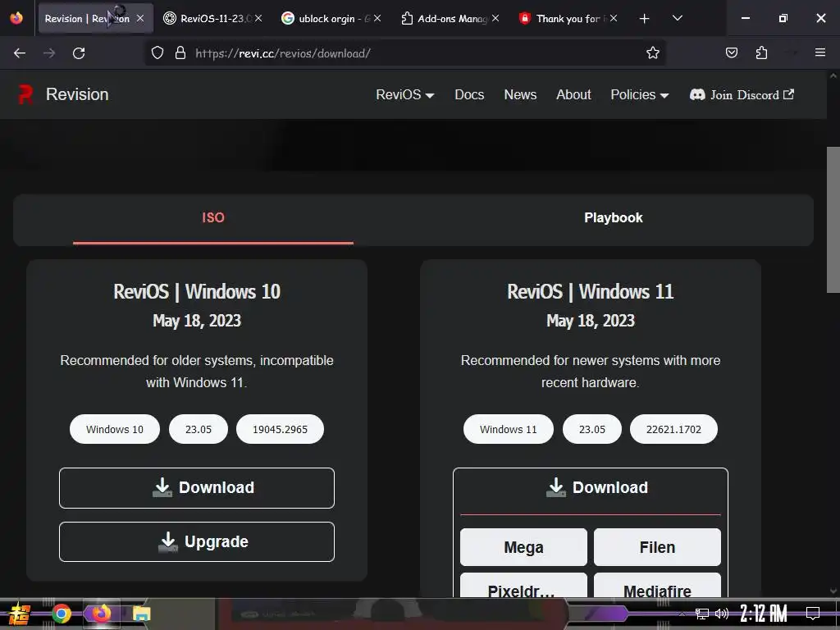Viewport: 840px width, 630px height.
Task: Open the Firefox hamburger menu
Action: 820,52
